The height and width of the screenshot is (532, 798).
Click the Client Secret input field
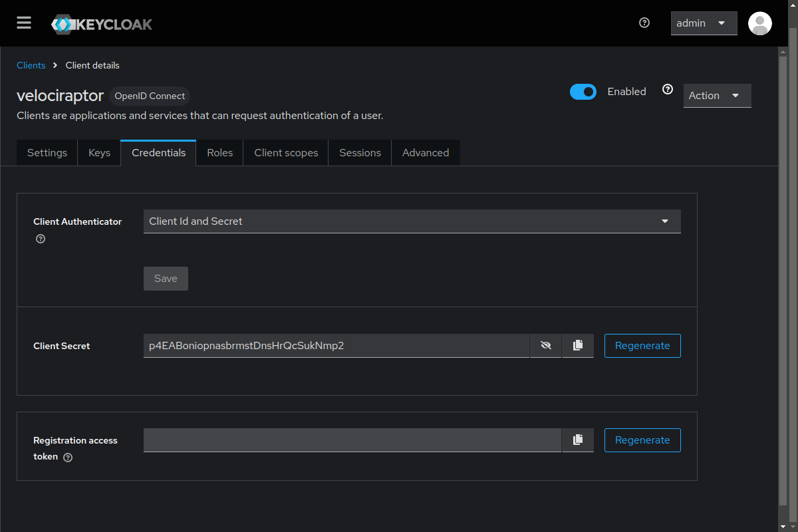pos(336,346)
